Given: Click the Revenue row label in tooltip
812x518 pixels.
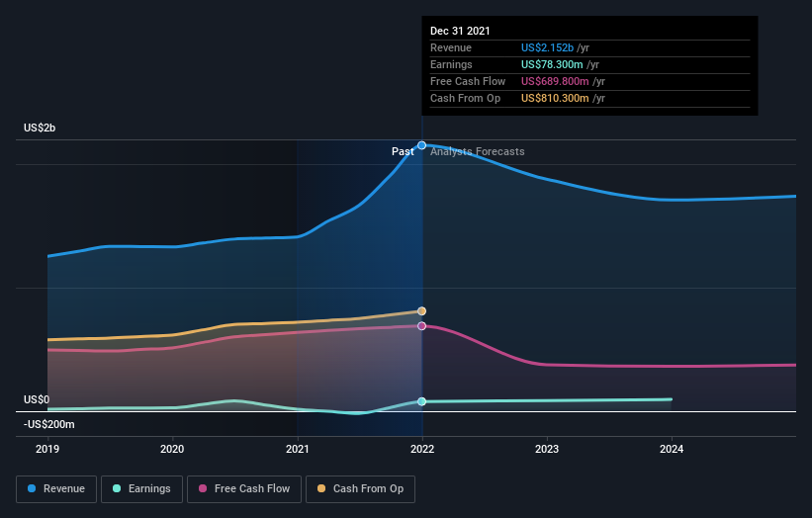Looking at the screenshot, I should [x=451, y=47].
